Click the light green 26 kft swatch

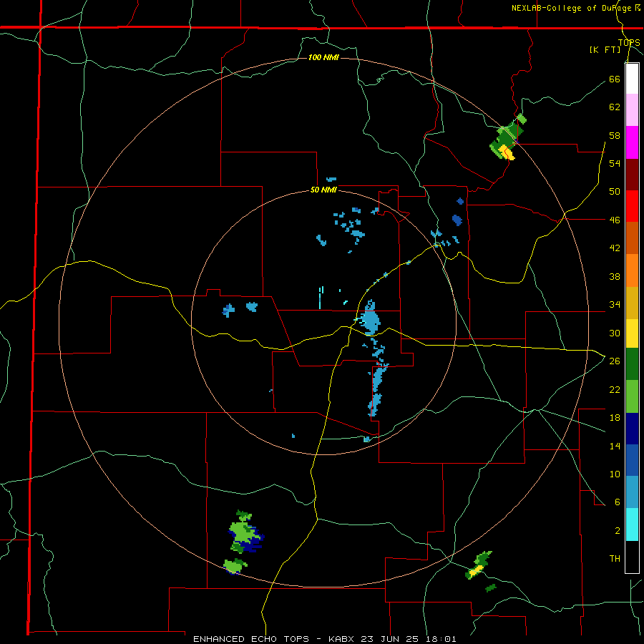[x=632, y=396]
